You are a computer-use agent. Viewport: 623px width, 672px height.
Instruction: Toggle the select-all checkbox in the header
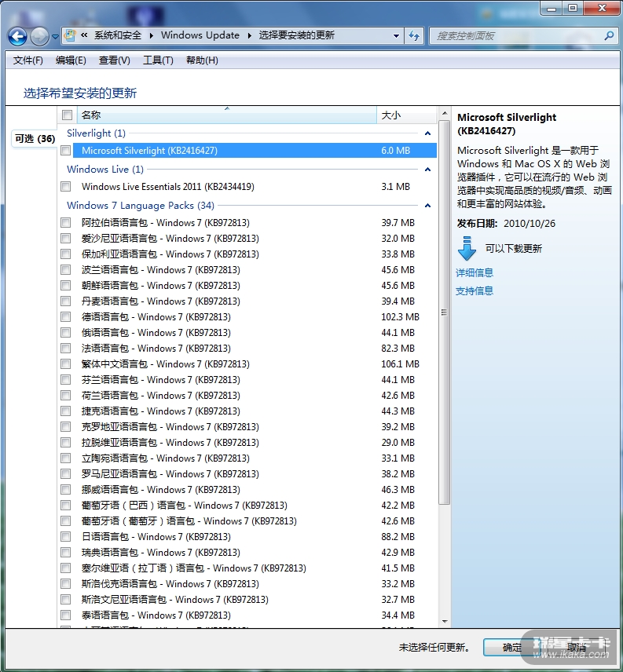pos(67,115)
